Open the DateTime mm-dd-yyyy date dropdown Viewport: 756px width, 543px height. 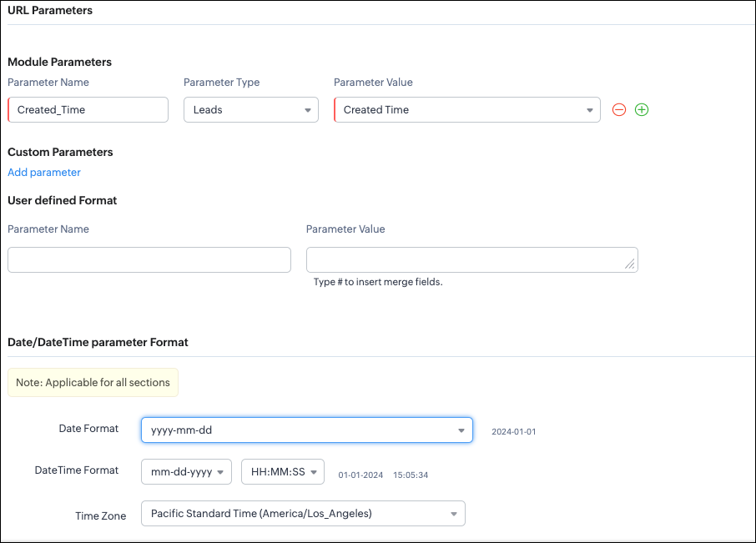(187, 472)
